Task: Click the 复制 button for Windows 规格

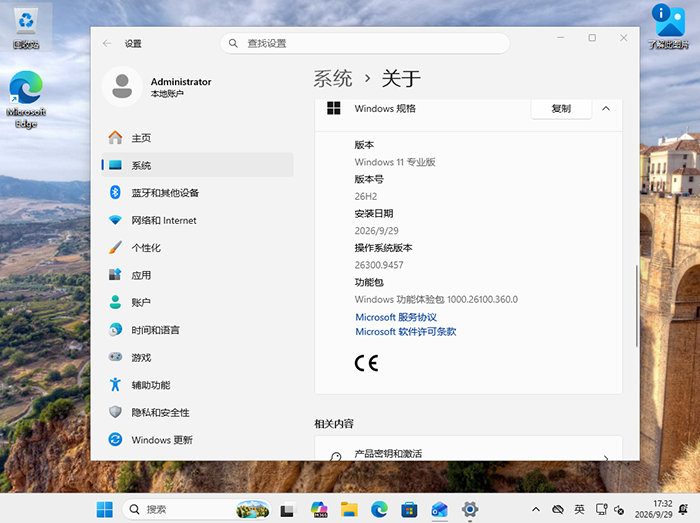Action: [x=561, y=108]
